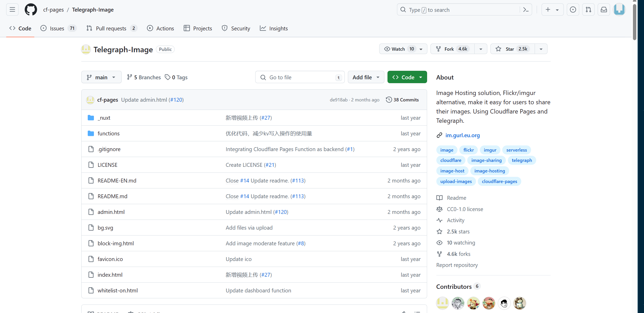Open the issues icon in header
644x313 pixels.
pos(573,10)
